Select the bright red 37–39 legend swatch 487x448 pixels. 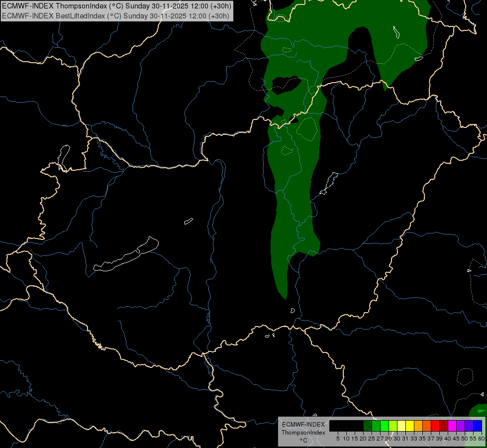pyautogui.click(x=435, y=426)
